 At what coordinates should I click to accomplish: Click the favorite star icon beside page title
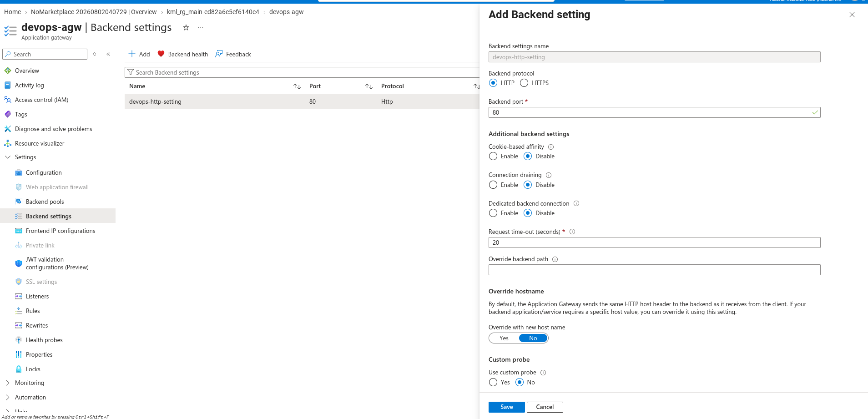(186, 27)
